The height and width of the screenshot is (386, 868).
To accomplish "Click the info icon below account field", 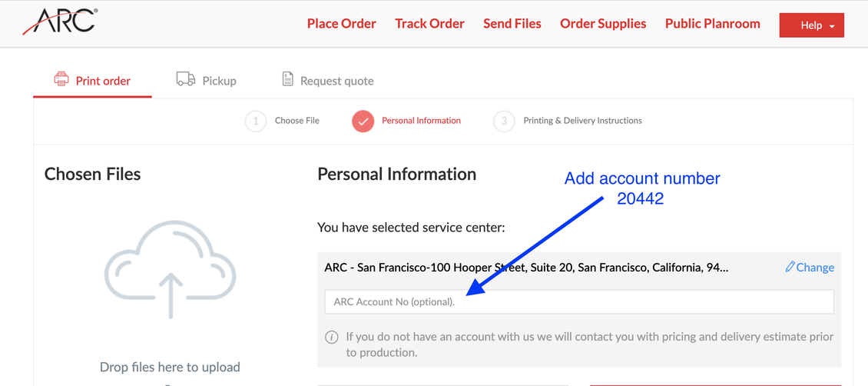I will click(x=332, y=337).
